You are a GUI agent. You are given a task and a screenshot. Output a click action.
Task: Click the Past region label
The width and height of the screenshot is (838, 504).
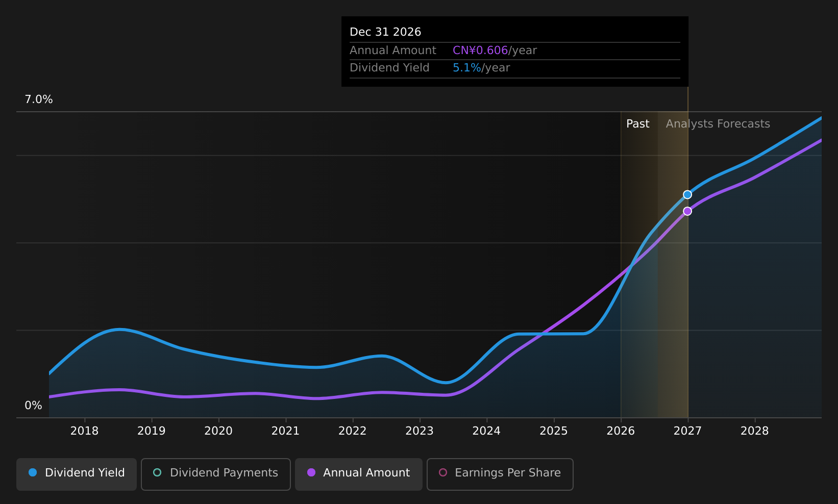(638, 124)
